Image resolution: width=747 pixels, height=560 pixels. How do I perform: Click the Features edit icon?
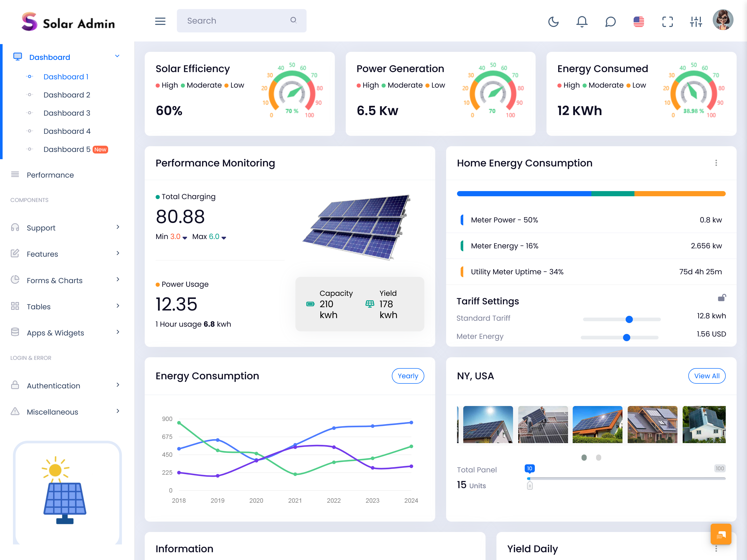[15, 253]
